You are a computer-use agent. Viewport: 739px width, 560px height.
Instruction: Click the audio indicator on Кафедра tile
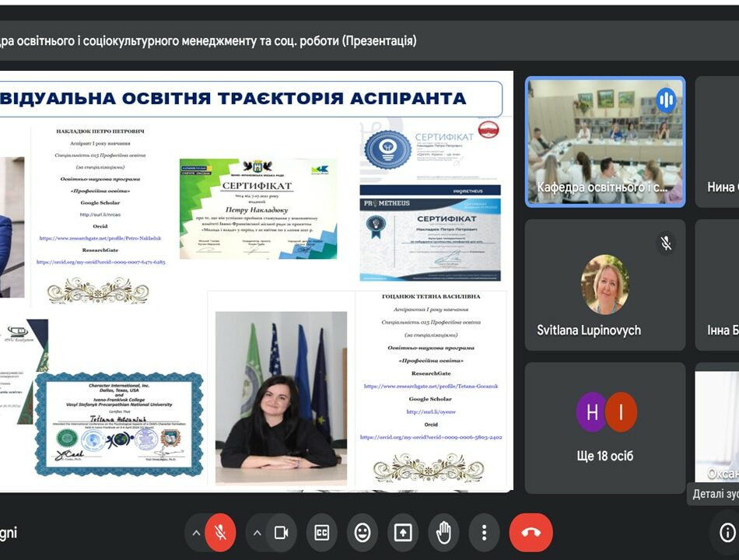(x=666, y=99)
